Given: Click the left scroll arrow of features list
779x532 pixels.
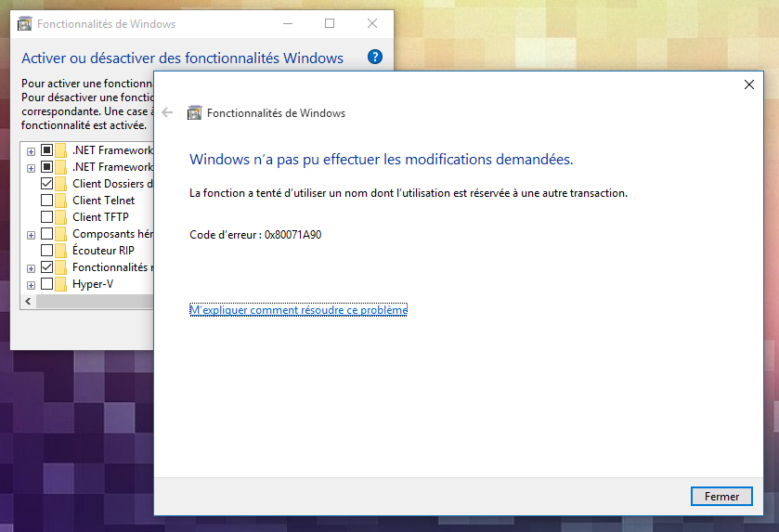Looking at the screenshot, I should point(28,301).
